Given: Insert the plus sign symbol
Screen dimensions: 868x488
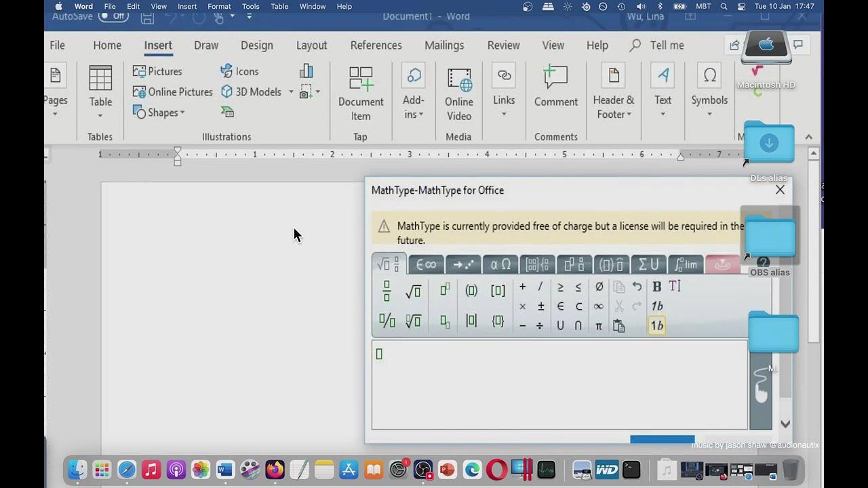Looking at the screenshot, I should click(522, 287).
